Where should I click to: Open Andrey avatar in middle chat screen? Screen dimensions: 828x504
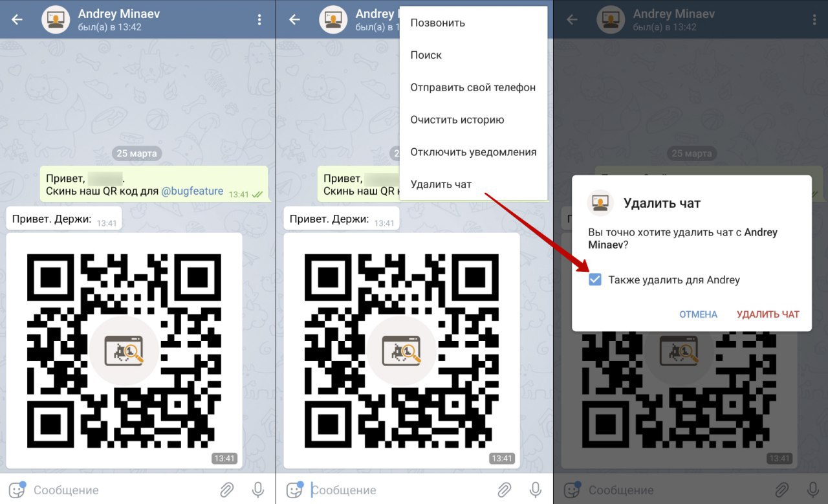tap(332, 19)
